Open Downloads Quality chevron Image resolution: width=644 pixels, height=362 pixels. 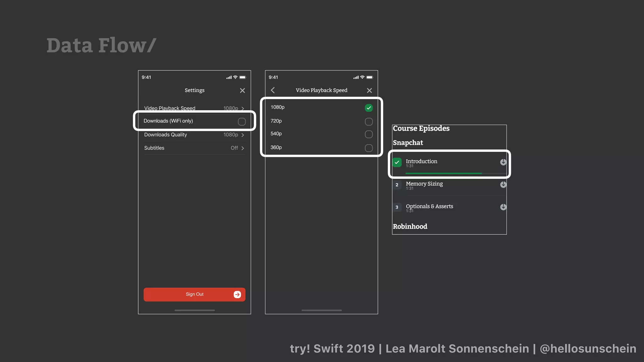point(242,135)
